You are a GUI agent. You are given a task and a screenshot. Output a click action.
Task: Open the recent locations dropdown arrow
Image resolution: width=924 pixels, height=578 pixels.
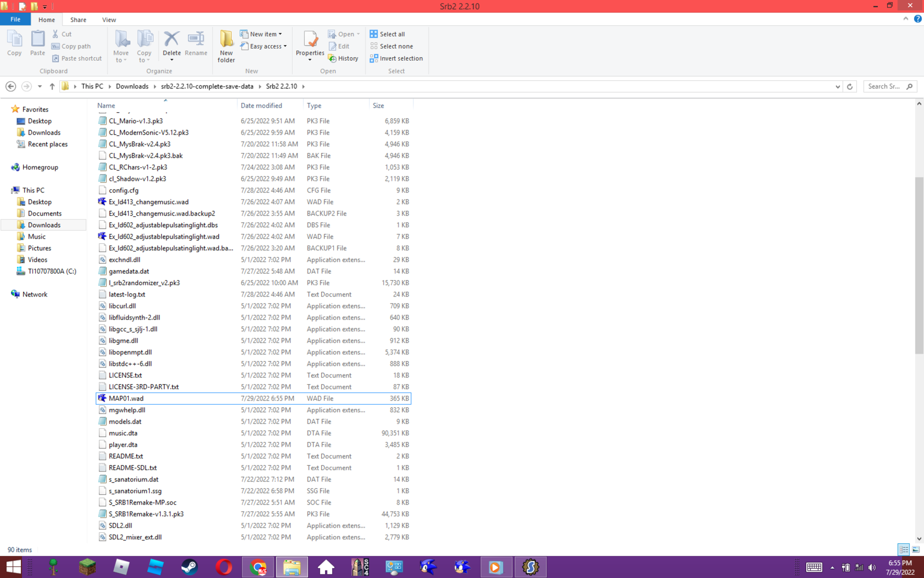40,87
